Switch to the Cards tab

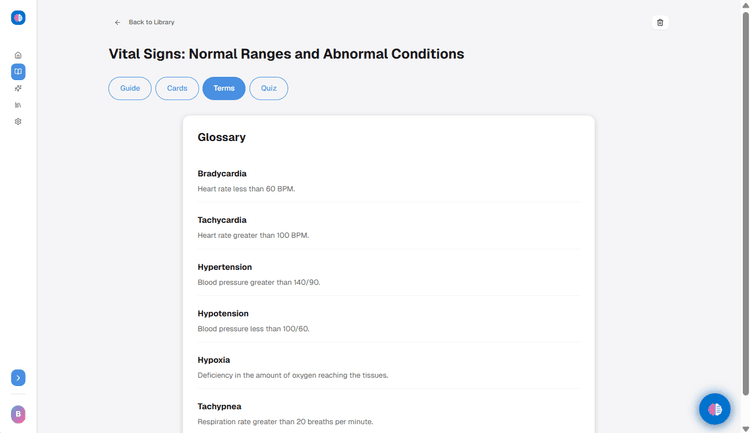click(x=177, y=89)
